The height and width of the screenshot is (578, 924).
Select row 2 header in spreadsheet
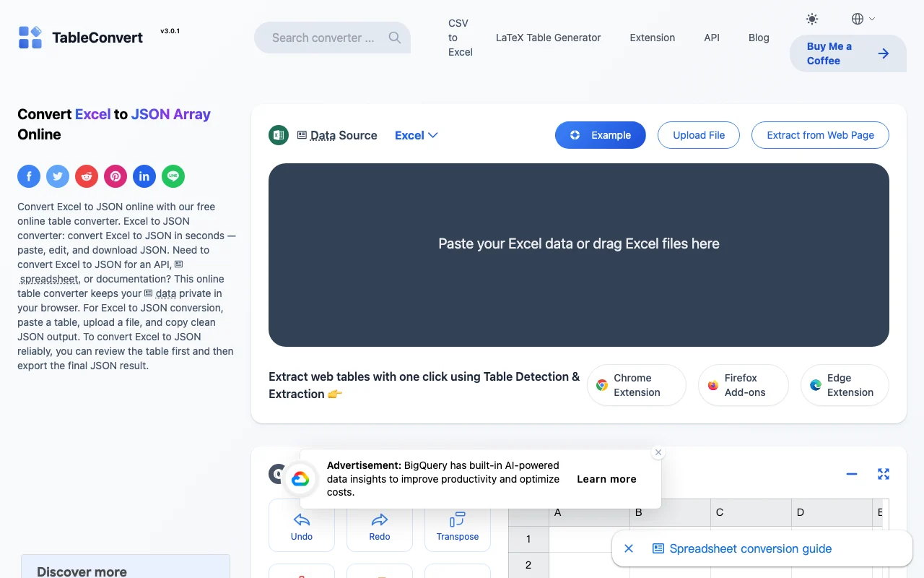point(528,565)
